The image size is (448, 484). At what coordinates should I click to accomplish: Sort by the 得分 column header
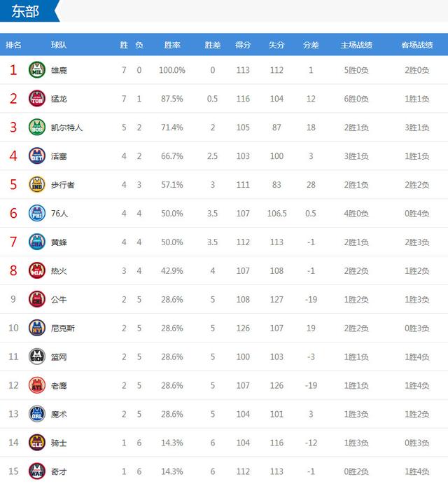coord(243,45)
